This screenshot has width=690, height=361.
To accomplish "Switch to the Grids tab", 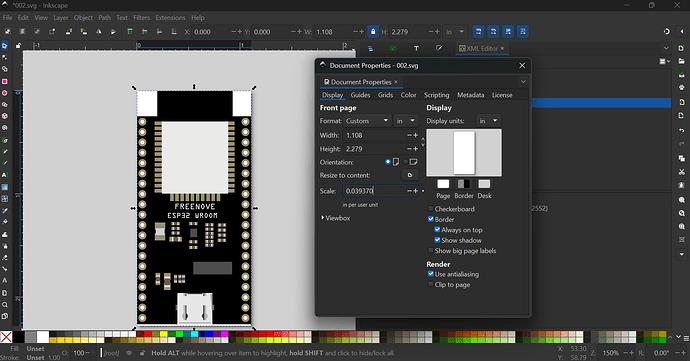I will [x=385, y=95].
